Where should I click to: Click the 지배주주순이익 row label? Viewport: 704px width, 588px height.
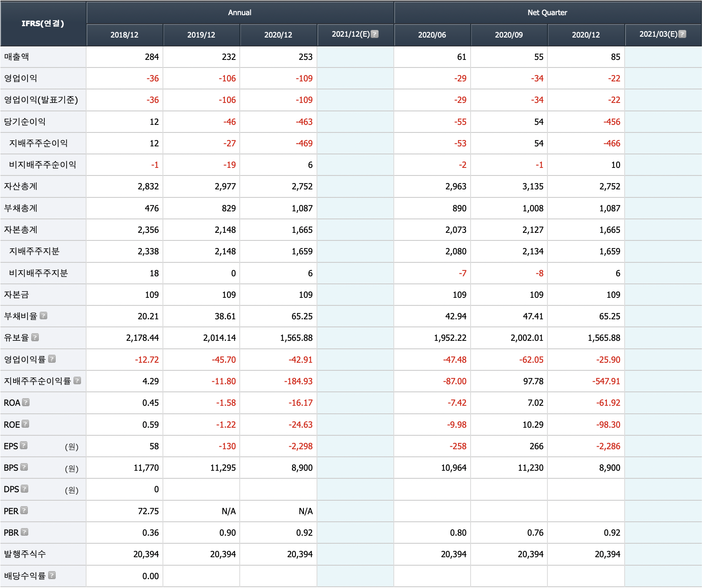(x=38, y=143)
